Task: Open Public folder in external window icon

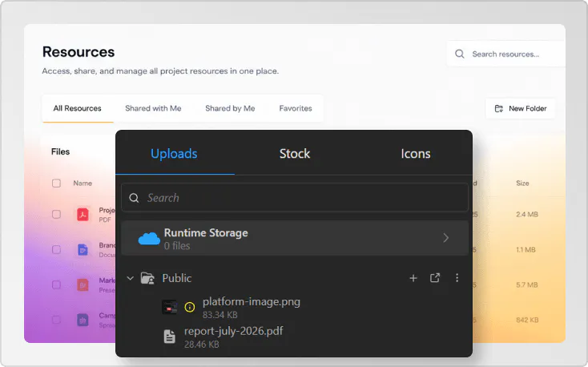Action: click(435, 278)
